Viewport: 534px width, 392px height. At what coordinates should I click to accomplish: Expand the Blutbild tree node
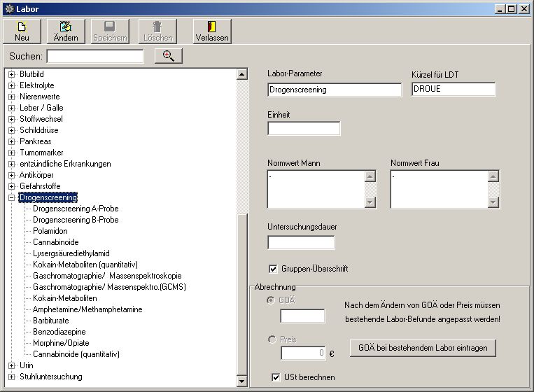pyautogui.click(x=12, y=74)
